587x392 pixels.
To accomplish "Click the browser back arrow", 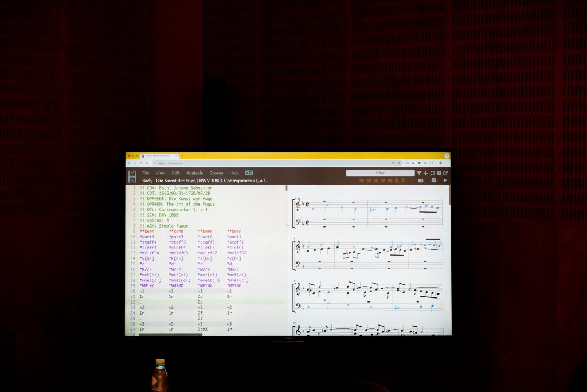I will [129, 163].
